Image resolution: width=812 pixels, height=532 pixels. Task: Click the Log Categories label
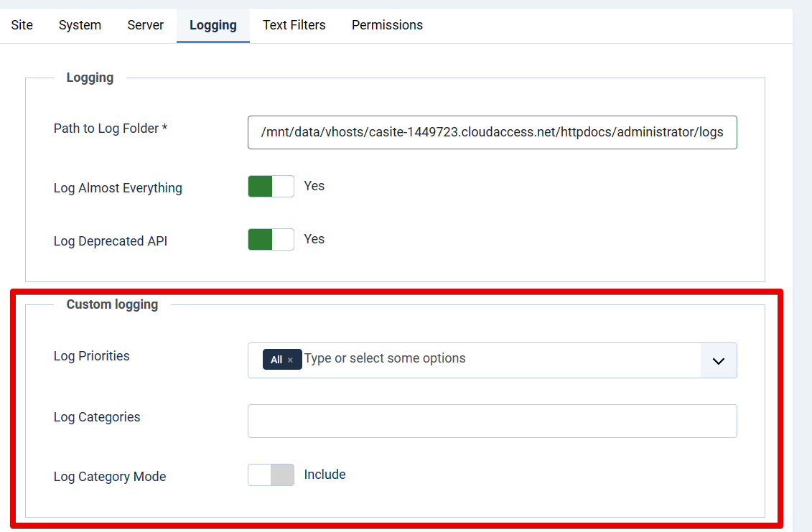click(x=97, y=417)
